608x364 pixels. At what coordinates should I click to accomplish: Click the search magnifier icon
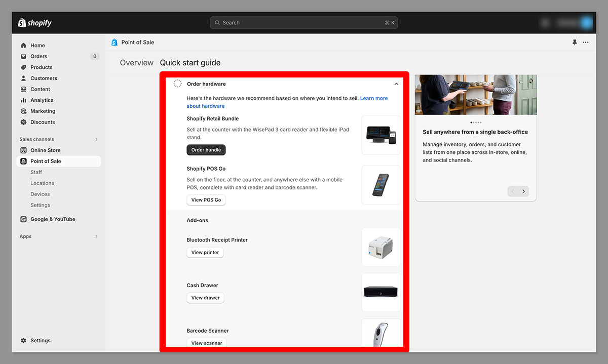pos(217,23)
